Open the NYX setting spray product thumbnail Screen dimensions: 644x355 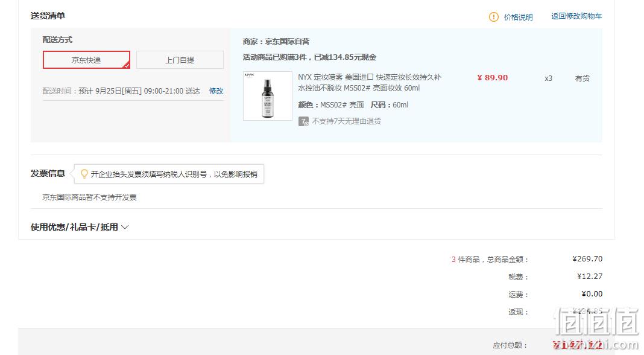(267, 96)
